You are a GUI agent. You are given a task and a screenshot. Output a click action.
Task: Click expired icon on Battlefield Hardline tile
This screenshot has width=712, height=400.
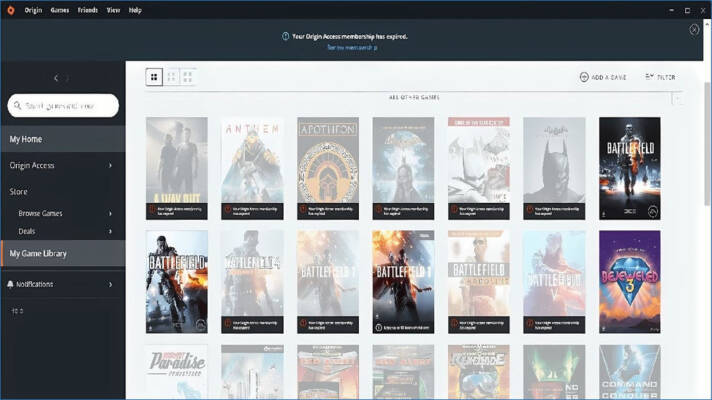tap(454, 323)
